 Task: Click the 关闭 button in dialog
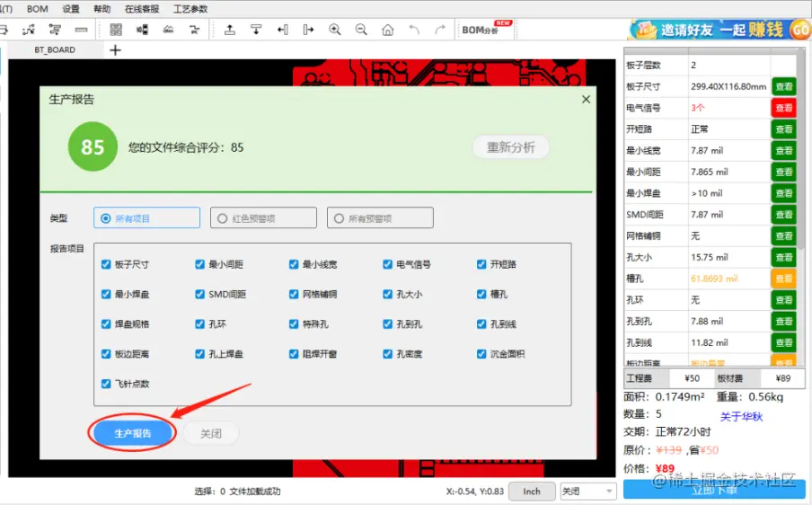(211, 433)
